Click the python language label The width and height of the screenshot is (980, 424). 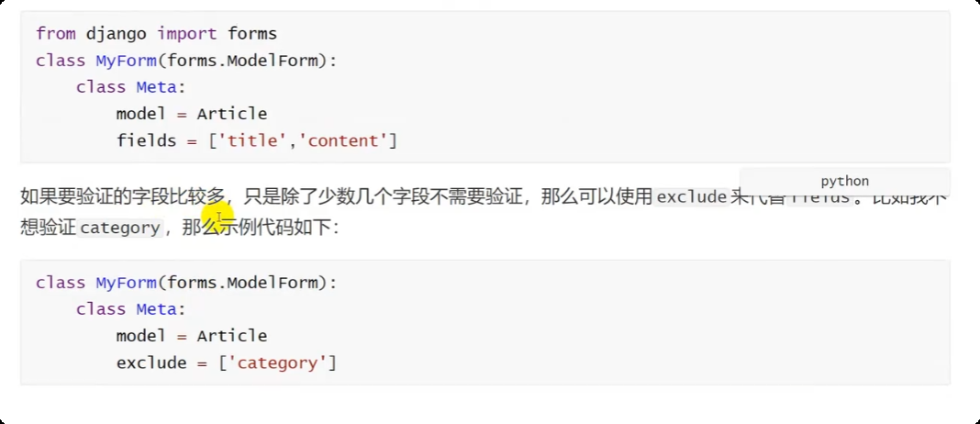[844, 182]
